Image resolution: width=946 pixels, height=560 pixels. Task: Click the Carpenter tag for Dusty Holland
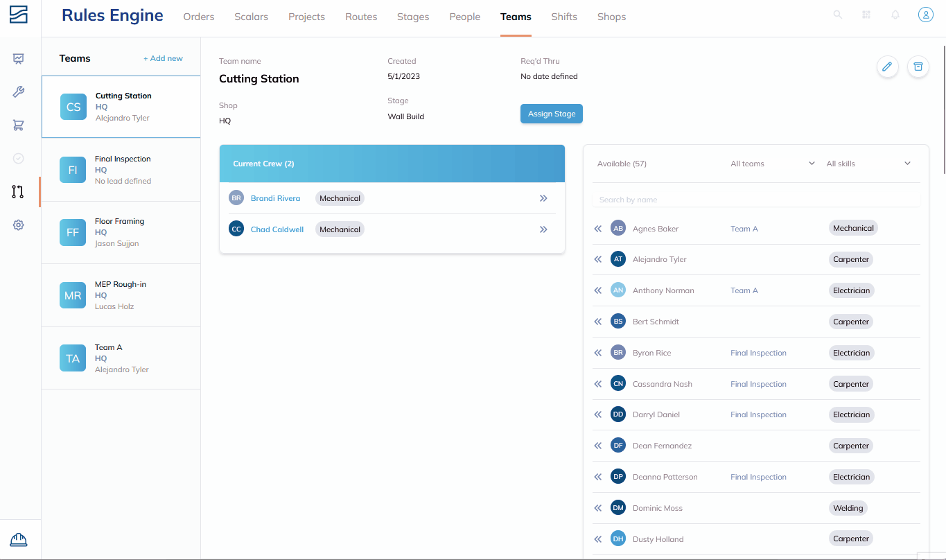tap(851, 539)
